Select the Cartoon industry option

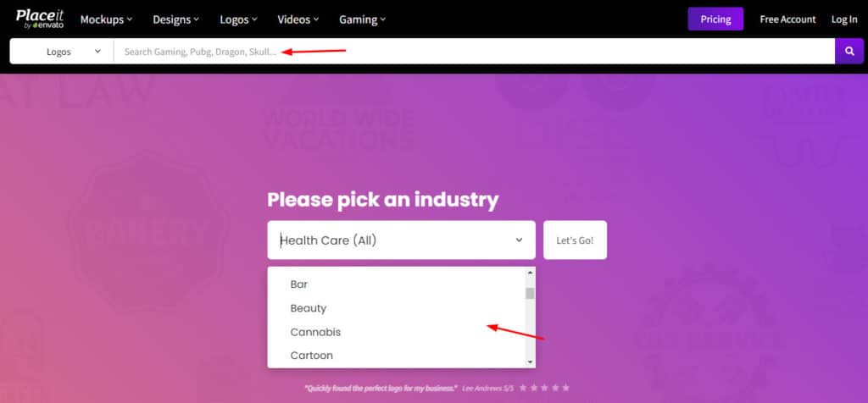(312, 356)
